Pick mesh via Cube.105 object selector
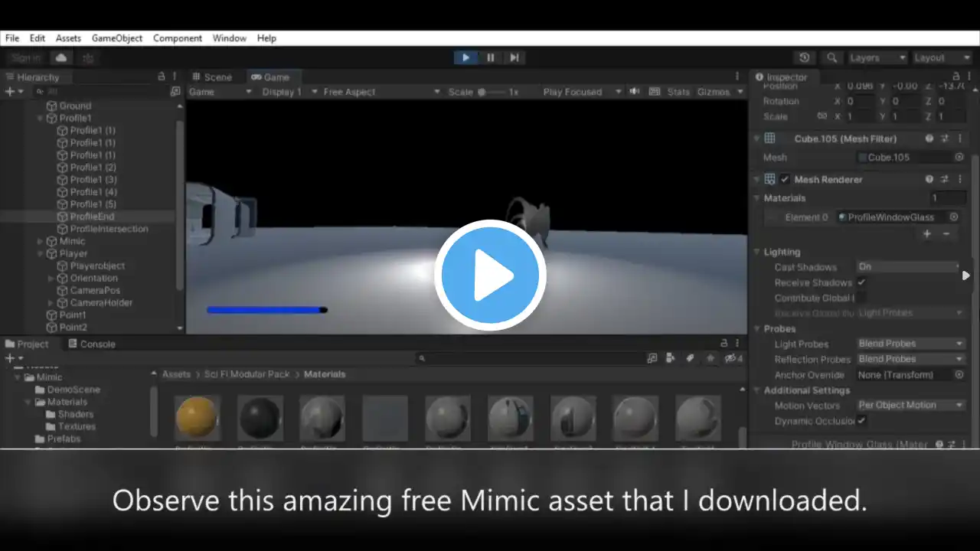 959,157
